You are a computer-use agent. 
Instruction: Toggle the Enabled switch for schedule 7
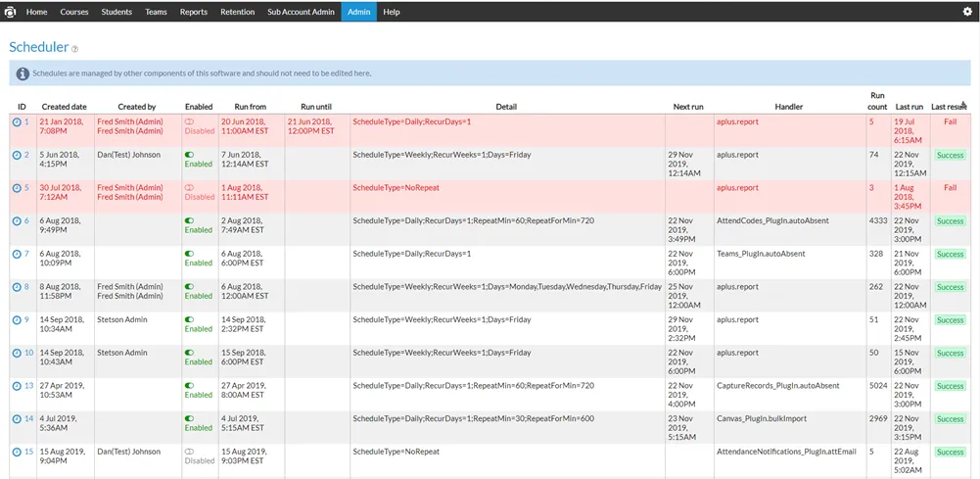[x=189, y=254]
